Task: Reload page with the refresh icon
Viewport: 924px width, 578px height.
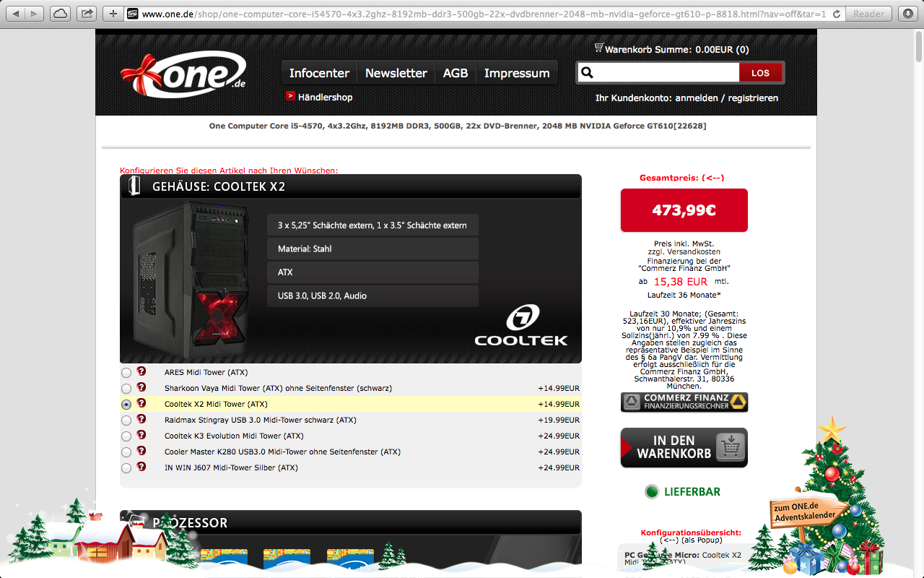Action: point(837,14)
